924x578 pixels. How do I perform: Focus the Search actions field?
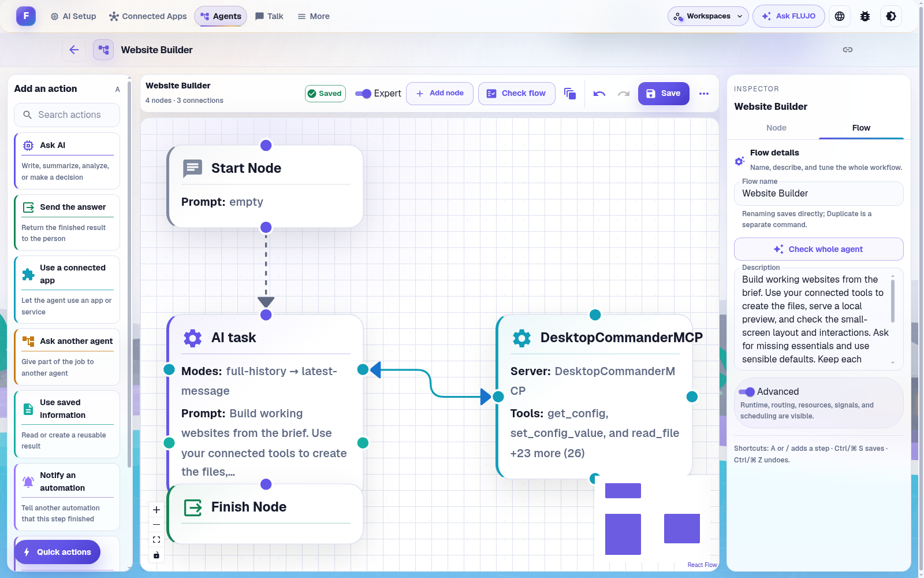[x=67, y=115]
